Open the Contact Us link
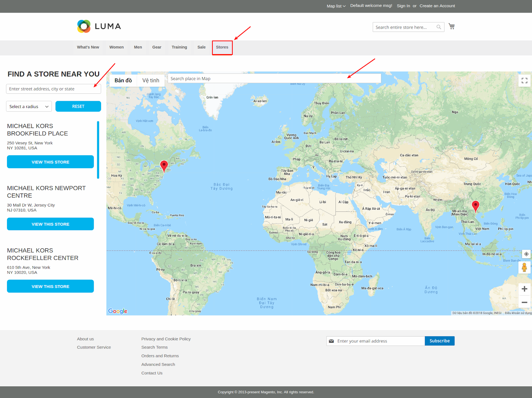This screenshot has width=532, height=398. coord(152,373)
